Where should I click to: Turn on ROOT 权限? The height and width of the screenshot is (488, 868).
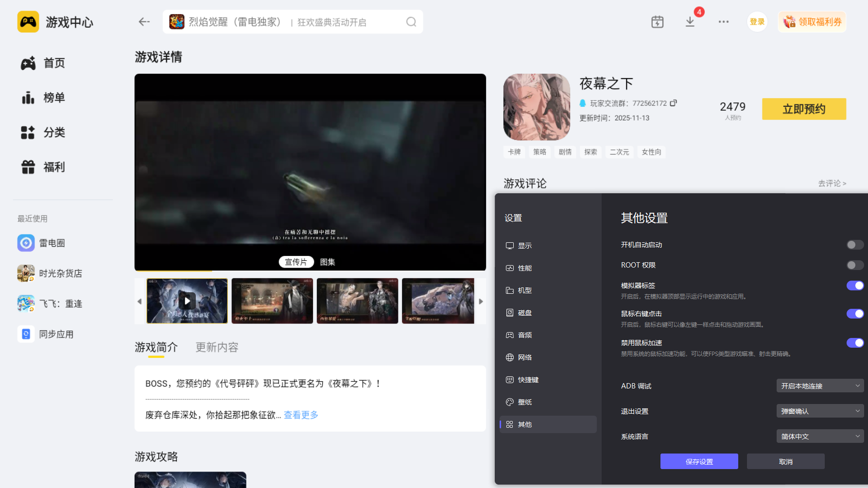(854, 265)
